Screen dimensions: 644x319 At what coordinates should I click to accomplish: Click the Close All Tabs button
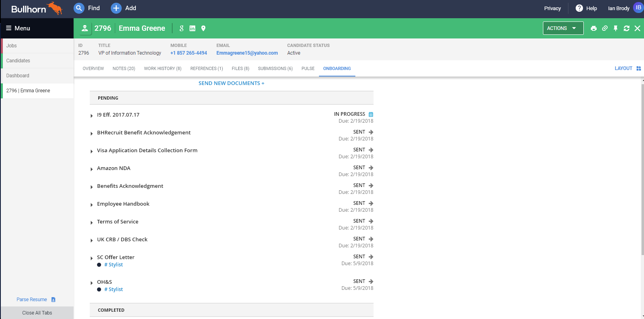37,313
